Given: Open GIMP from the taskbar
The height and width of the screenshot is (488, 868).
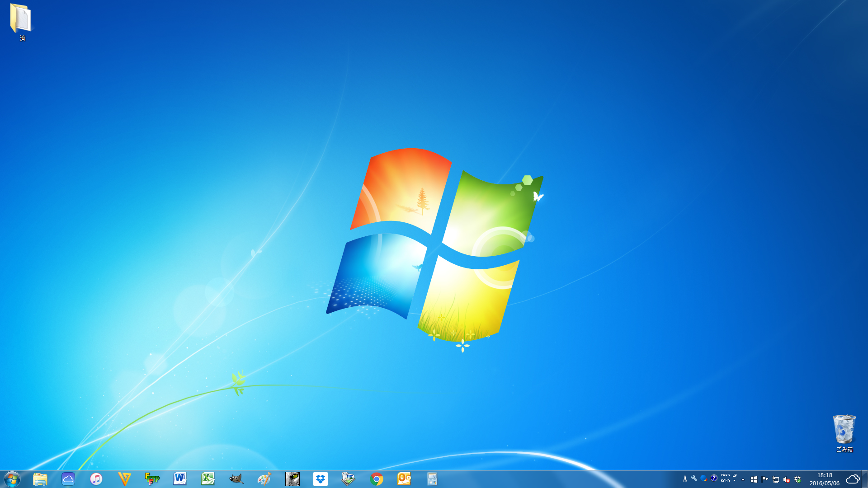Looking at the screenshot, I should point(236,479).
